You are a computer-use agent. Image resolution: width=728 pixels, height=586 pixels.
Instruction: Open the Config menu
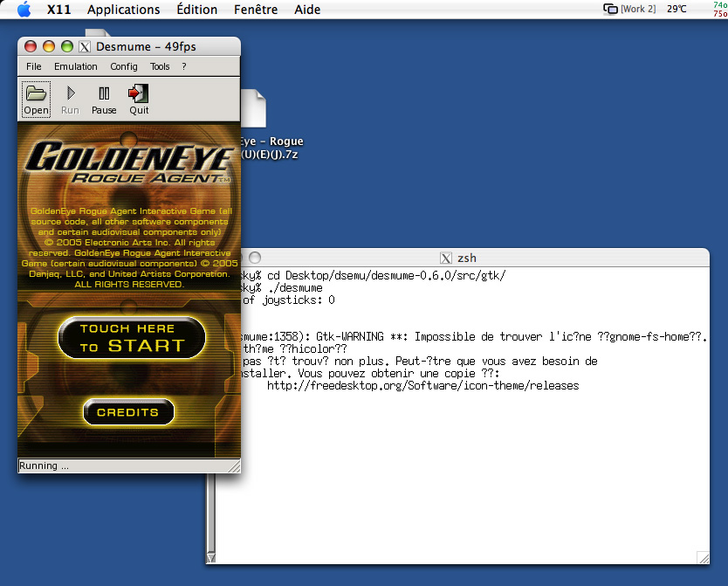pos(123,66)
